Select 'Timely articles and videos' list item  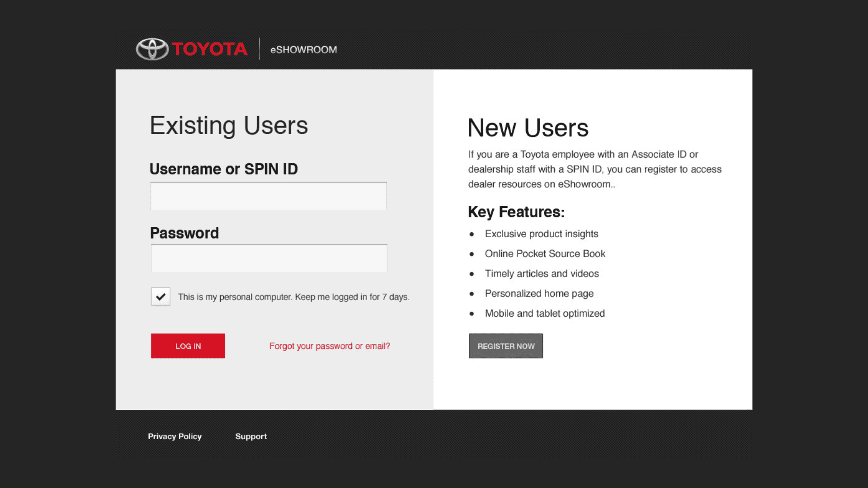(x=542, y=274)
